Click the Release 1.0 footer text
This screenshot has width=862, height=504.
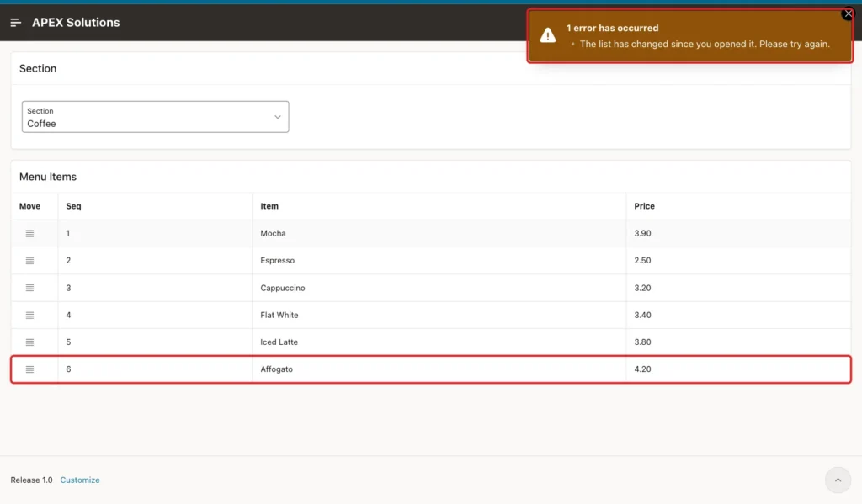point(31,480)
